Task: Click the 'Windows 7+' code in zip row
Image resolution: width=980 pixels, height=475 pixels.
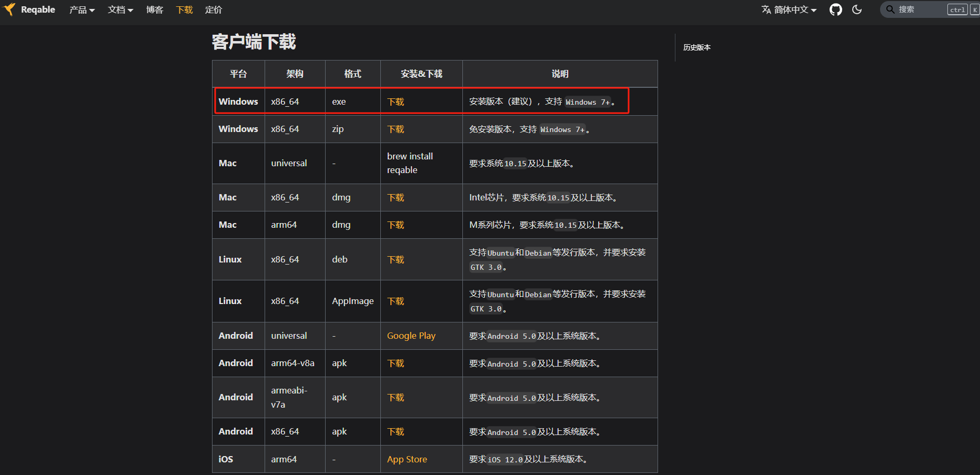Action: (562, 129)
